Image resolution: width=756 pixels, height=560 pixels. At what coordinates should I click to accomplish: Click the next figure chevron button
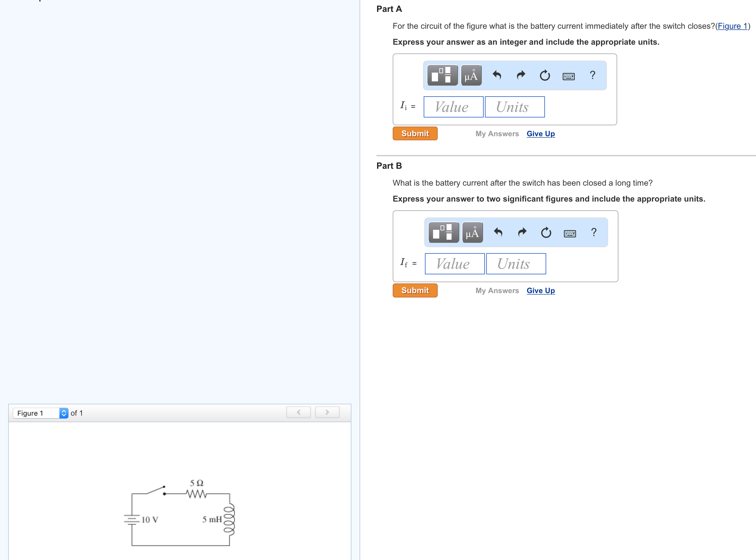pyautogui.click(x=327, y=412)
